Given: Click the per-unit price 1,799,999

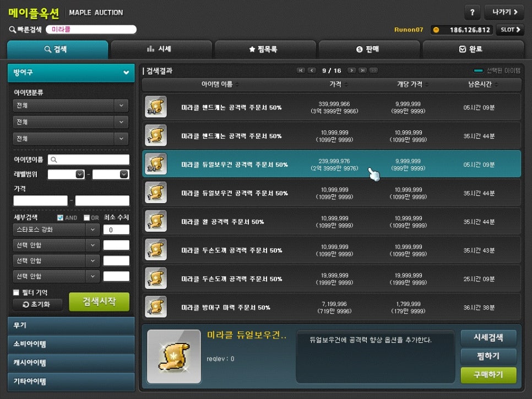Looking at the screenshot, I should pyautogui.click(x=408, y=304).
